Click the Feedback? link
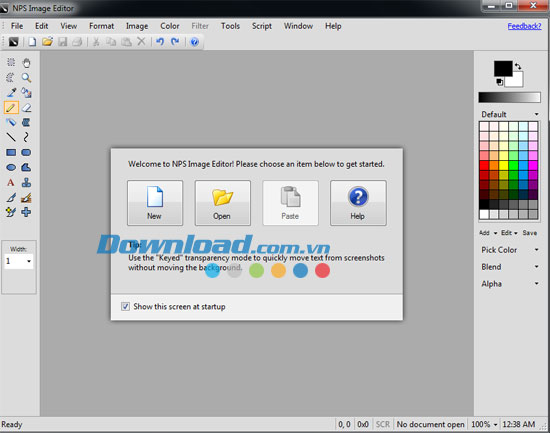Viewport: 550px width, 433px height. pos(524,26)
